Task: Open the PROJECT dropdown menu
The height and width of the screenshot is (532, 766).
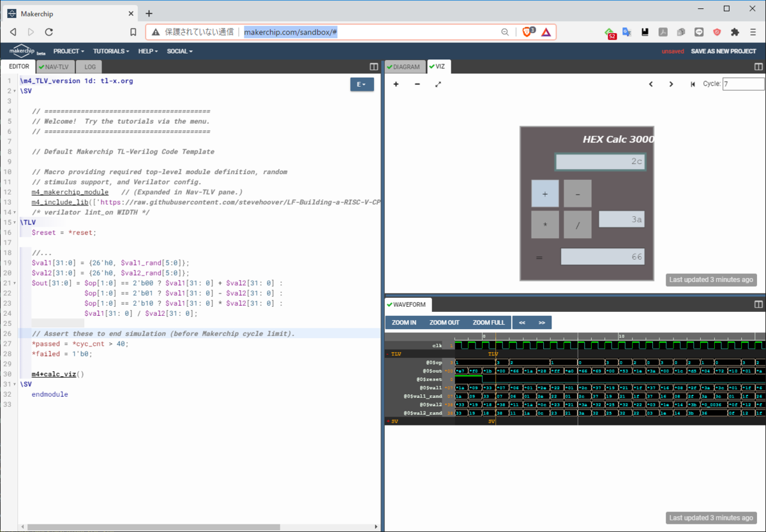Action: (68, 51)
